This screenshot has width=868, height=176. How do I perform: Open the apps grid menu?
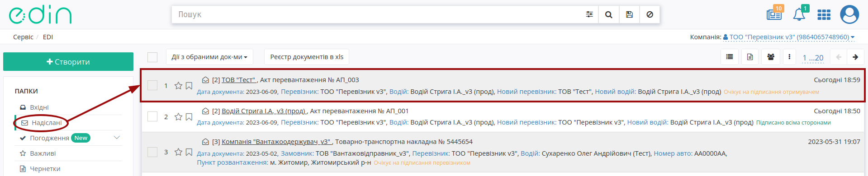click(824, 15)
